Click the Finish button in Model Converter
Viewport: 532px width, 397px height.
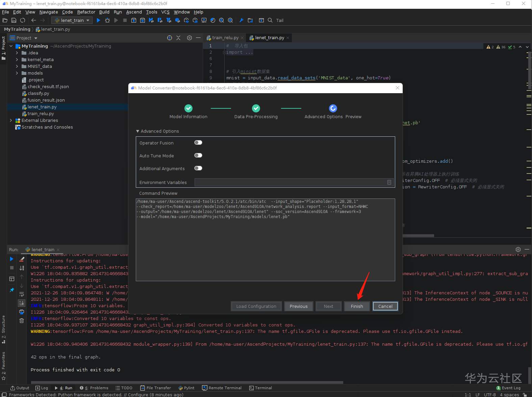pyautogui.click(x=357, y=306)
